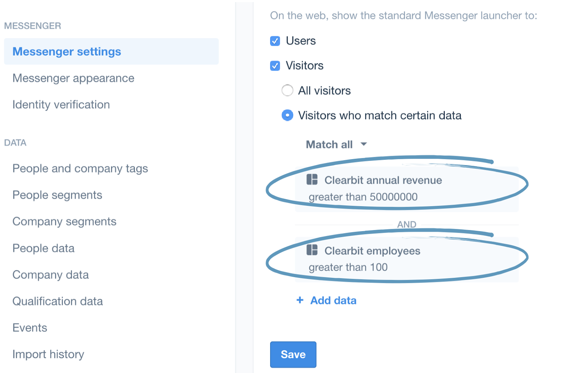Open Company segments

coord(64,221)
